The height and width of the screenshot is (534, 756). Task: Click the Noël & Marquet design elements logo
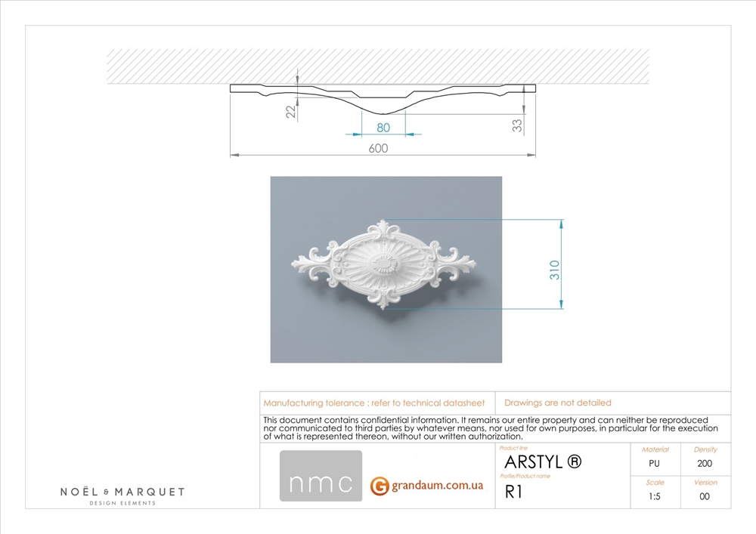pyautogui.click(x=122, y=495)
